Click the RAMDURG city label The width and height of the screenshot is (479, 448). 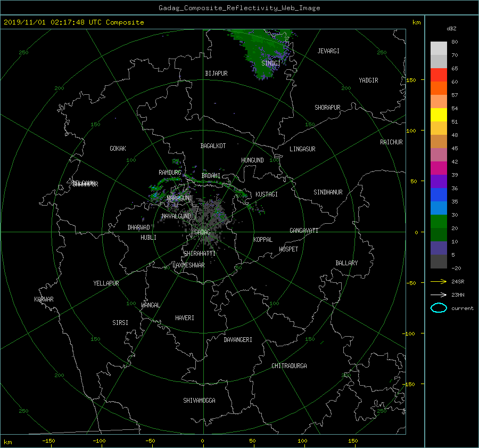point(170,173)
